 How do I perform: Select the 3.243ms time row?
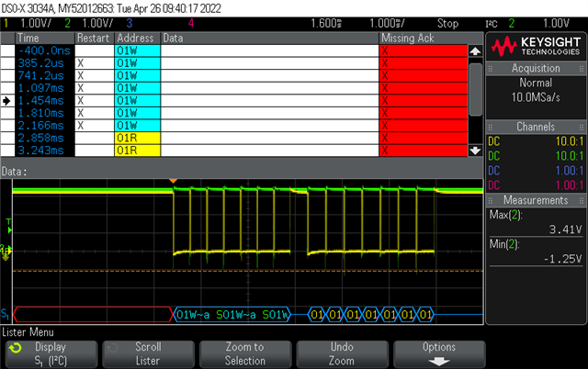[x=45, y=151]
